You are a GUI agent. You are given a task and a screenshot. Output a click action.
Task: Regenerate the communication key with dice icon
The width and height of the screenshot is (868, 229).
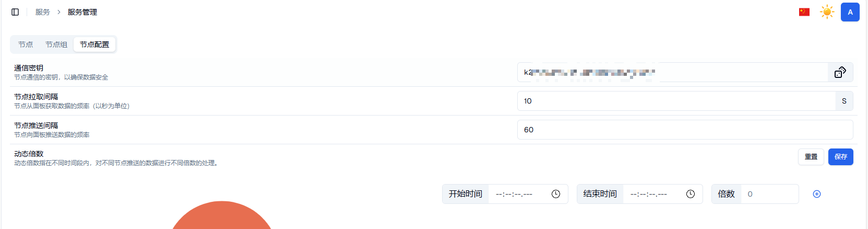pyautogui.click(x=840, y=72)
